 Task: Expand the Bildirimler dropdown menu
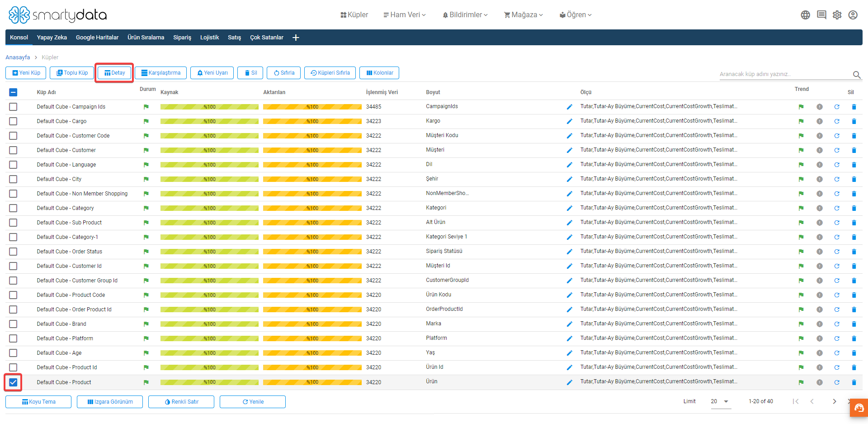(465, 15)
